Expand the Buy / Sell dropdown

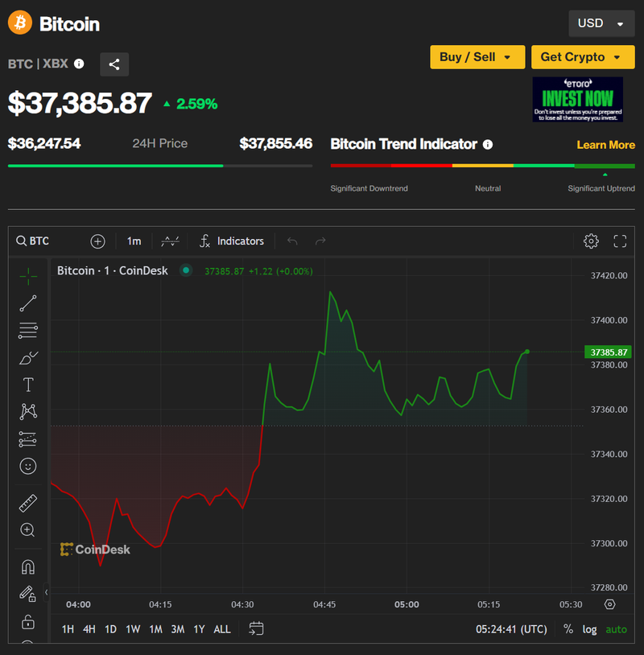pyautogui.click(x=476, y=57)
